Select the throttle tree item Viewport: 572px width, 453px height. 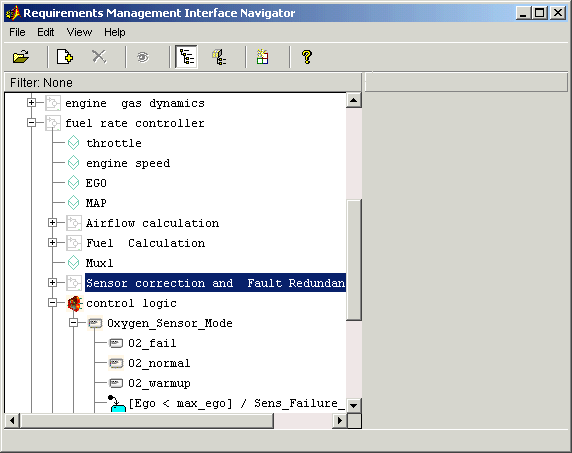click(x=114, y=143)
